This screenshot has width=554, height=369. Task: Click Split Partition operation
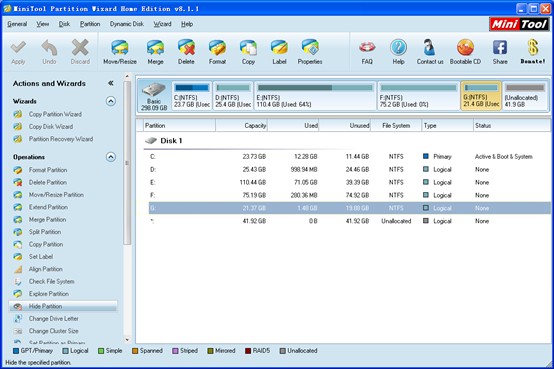[x=45, y=232]
